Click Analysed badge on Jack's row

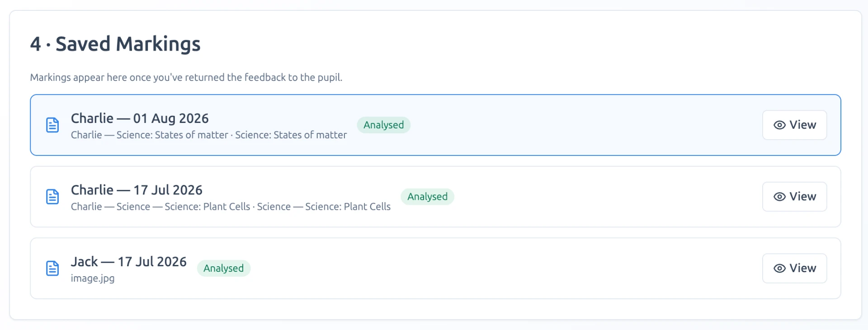223,269
